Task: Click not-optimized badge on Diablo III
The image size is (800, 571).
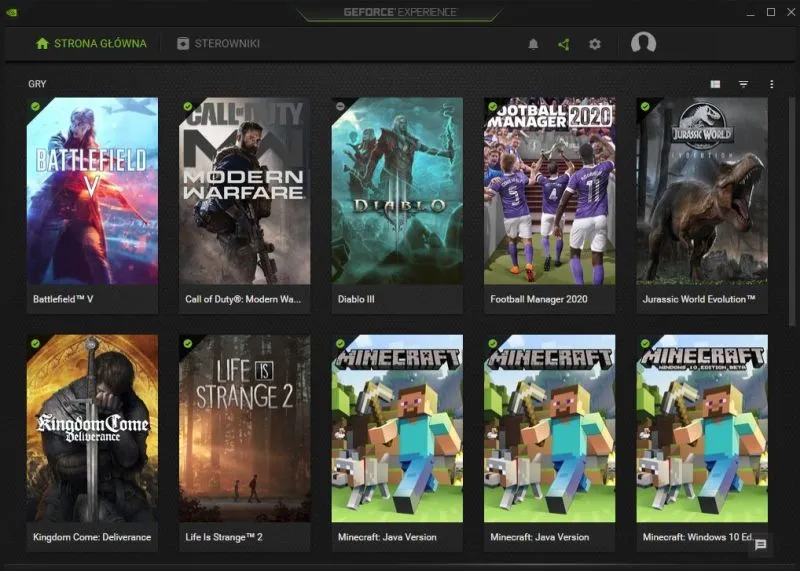Action: point(340,106)
